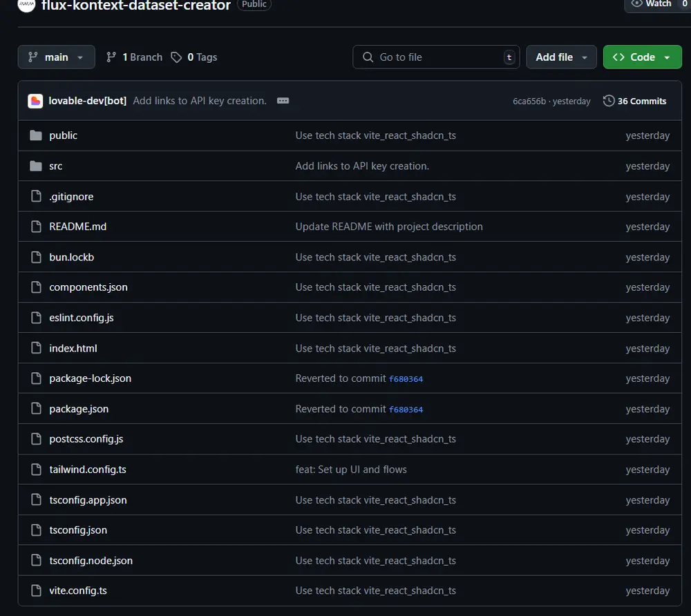Screen dimensions: 691x616
Task: Open the tailwind.config.ts file
Action: point(88,470)
